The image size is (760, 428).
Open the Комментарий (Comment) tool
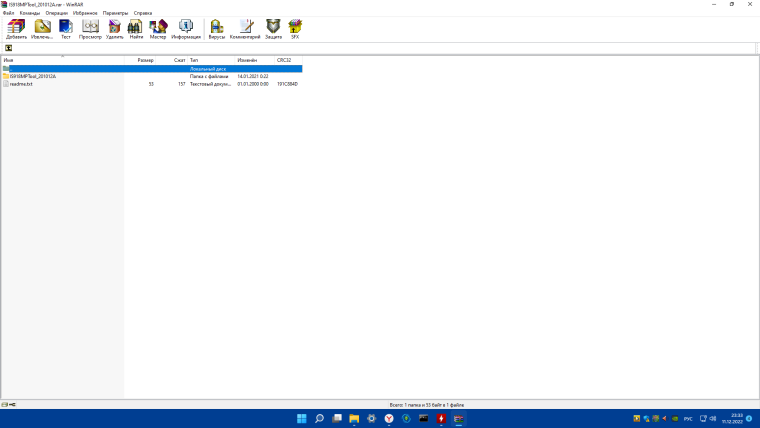tap(245, 28)
